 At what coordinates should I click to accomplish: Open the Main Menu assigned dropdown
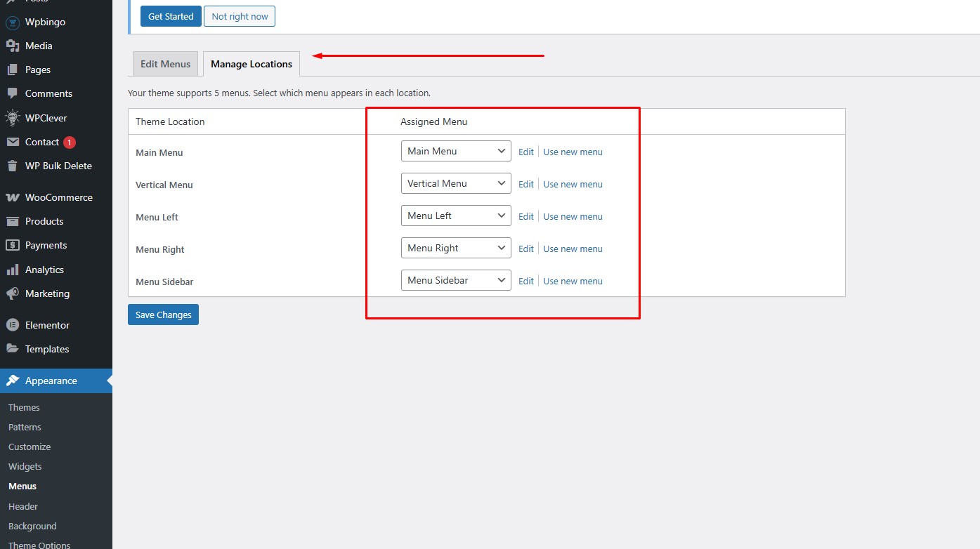click(456, 151)
